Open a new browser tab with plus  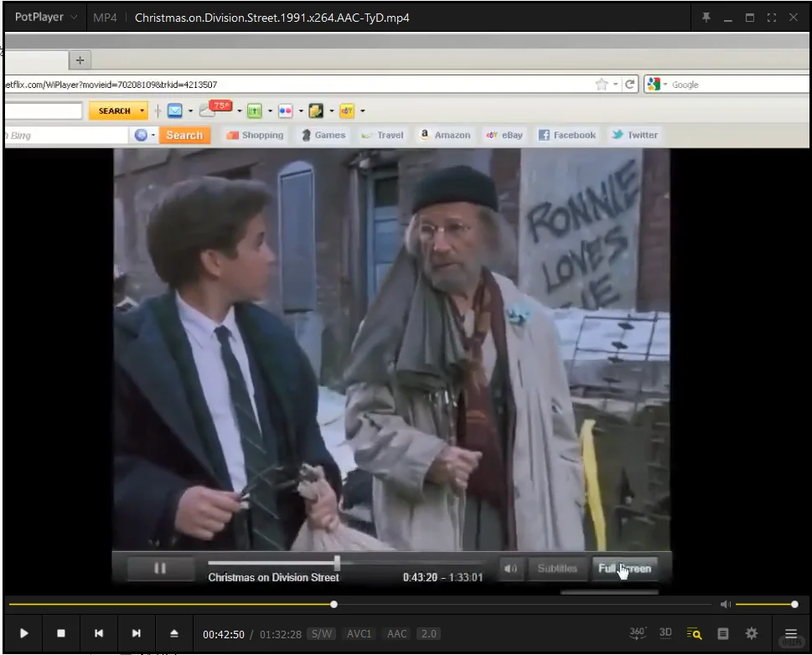[x=80, y=60]
